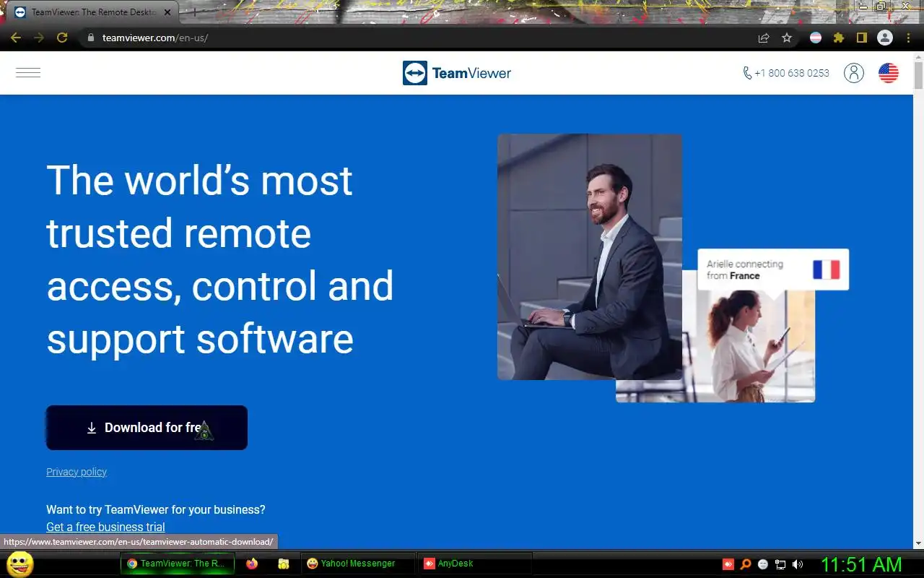The image size is (924, 578).
Task: Open the Chrome three-dot menu
Action: pos(908,38)
